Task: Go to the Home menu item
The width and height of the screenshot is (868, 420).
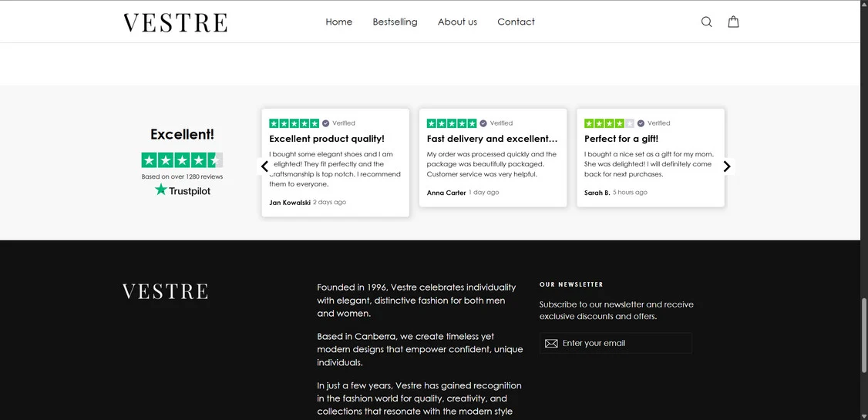Action: 338,22
